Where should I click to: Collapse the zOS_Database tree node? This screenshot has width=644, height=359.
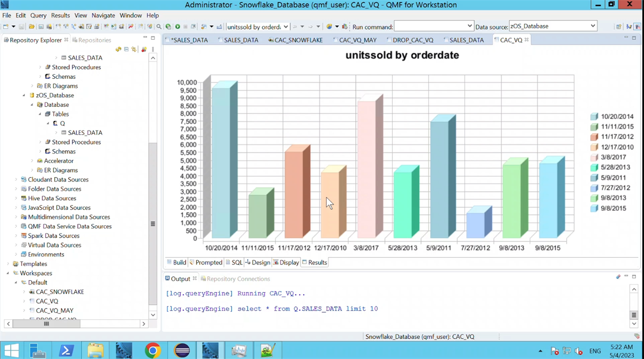(x=24, y=96)
